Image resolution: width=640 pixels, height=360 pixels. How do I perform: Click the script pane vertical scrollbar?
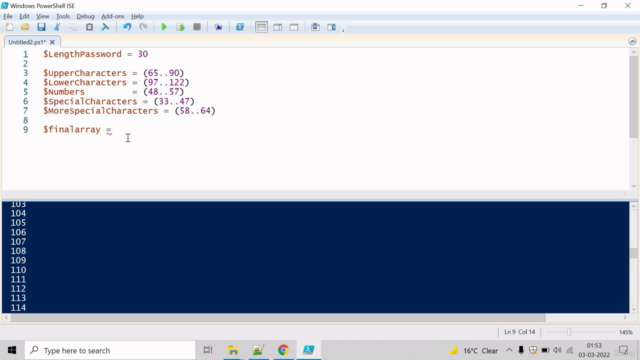point(633,97)
